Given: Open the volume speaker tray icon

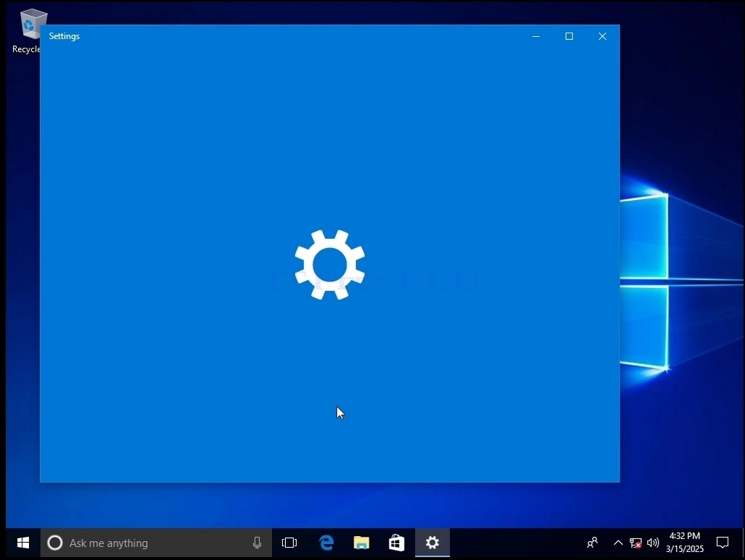Looking at the screenshot, I should click(653, 543).
